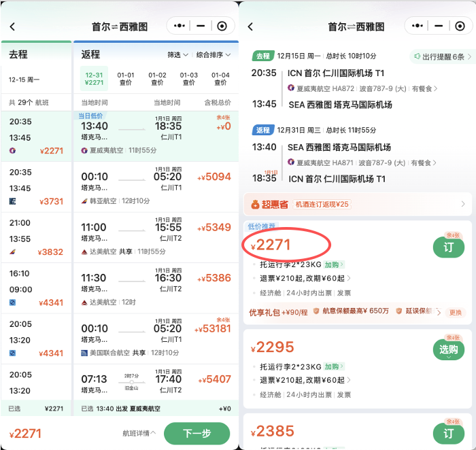The height and width of the screenshot is (450, 476).
Task: Click 低价推荐 label on fare card
Action: click(261, 226)
